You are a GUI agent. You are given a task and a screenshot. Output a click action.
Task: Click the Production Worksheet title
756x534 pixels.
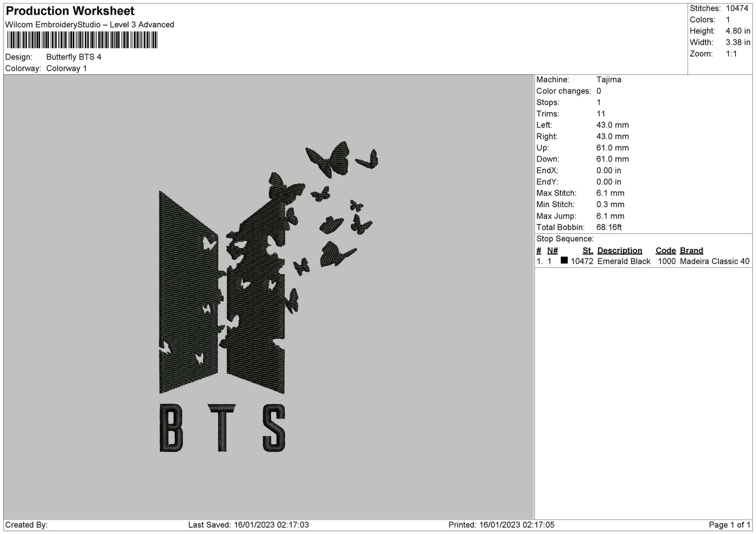click(x=70, y=10)
